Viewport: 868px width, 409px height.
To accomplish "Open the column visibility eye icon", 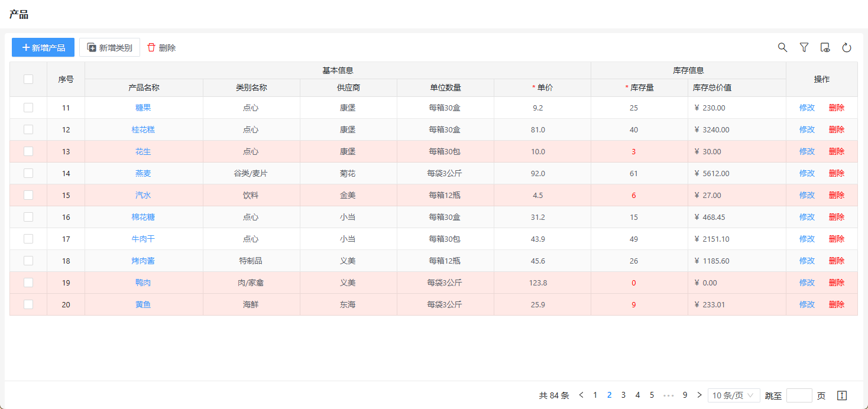I will coord(825,48).
